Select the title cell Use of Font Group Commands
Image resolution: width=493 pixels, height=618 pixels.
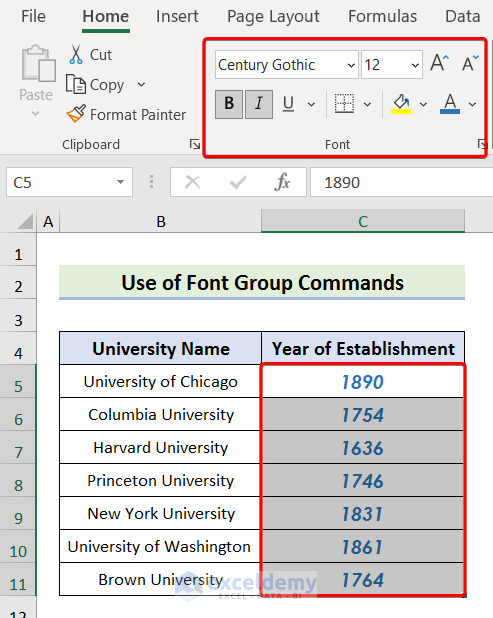click(x=262, y=283)
